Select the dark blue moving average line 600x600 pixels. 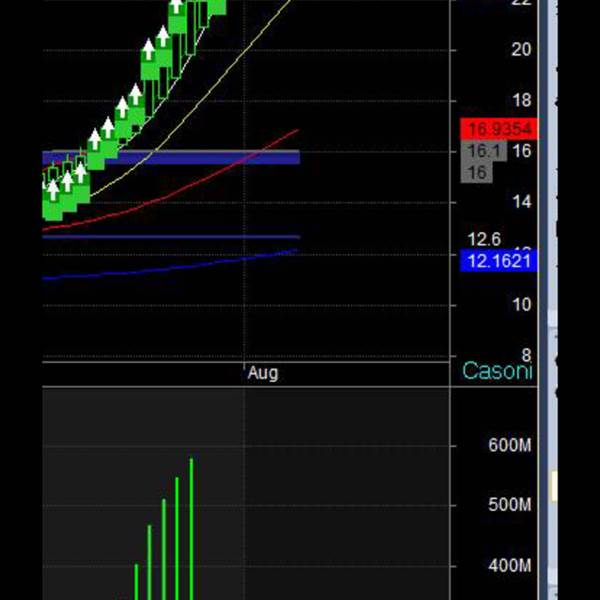coord(170,268)
